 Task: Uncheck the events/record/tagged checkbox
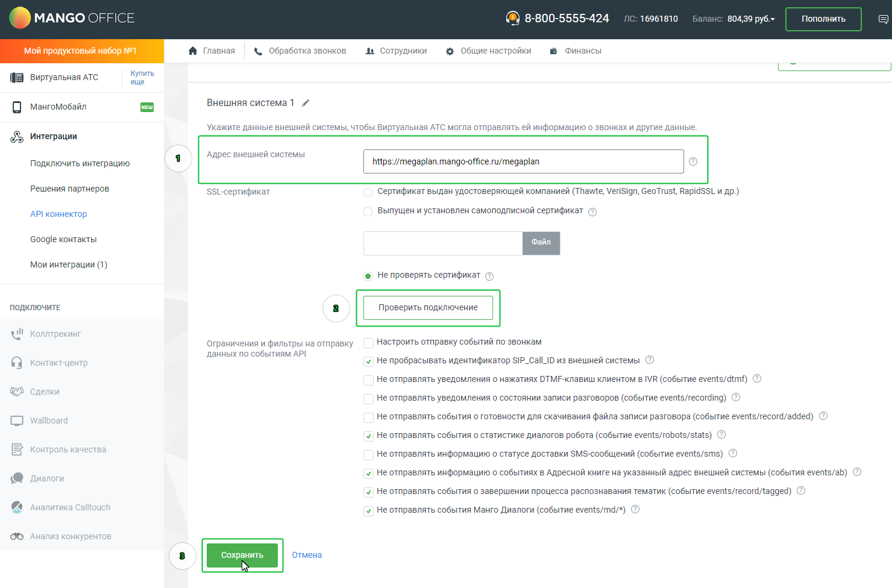point(368,492)
